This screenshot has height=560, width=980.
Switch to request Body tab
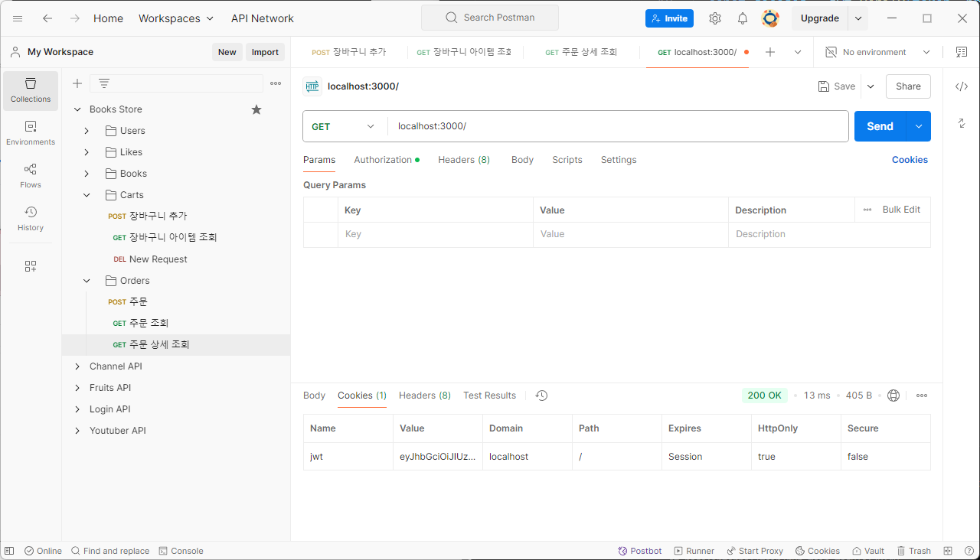pos(522,160)
